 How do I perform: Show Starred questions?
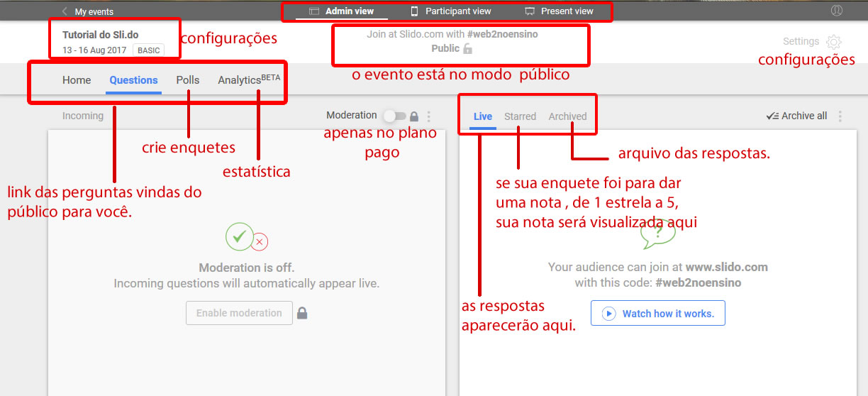pos(521,116)
